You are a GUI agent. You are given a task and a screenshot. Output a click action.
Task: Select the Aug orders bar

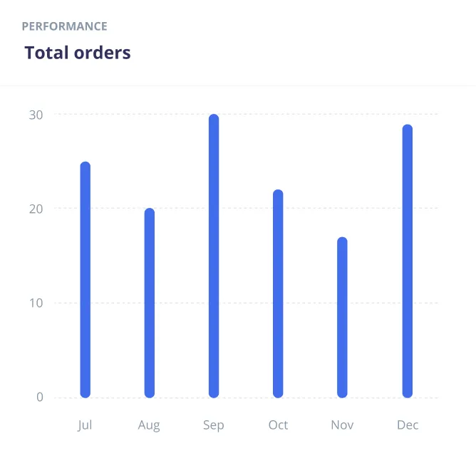point(150,303)
